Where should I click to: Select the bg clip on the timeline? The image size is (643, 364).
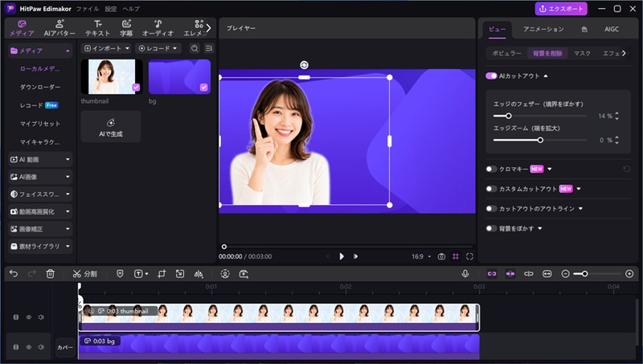[x=279, y=347]
